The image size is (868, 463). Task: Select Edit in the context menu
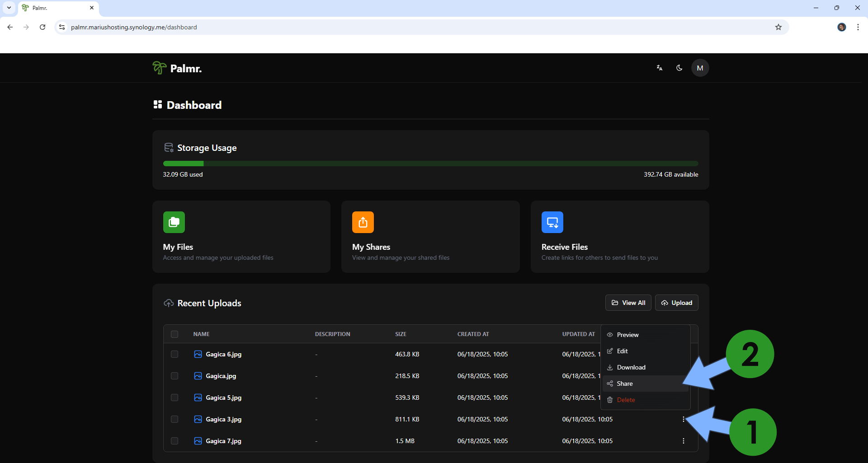coord(646,351)
